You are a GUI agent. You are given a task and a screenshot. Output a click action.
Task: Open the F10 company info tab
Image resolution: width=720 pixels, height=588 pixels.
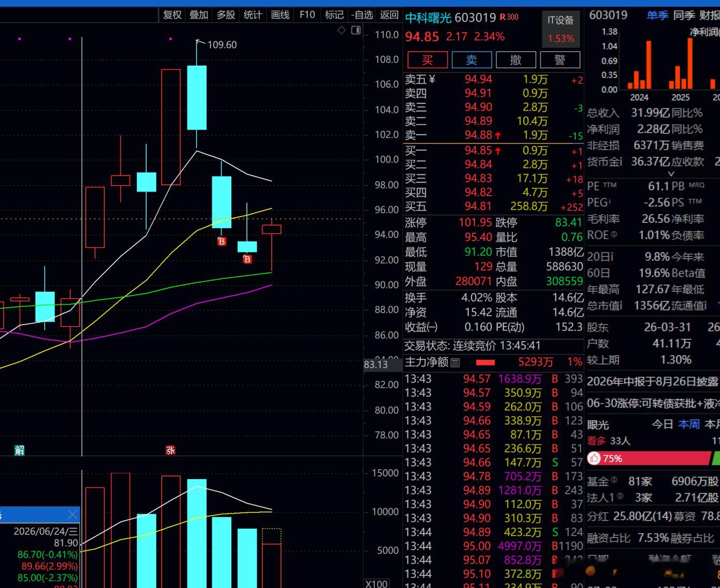tap(307, 15)
